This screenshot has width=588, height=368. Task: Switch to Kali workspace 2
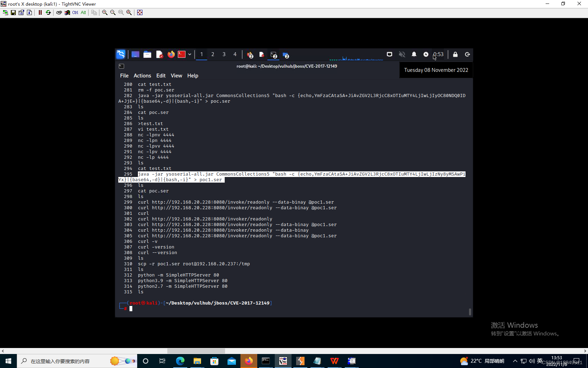coord(213,54)
